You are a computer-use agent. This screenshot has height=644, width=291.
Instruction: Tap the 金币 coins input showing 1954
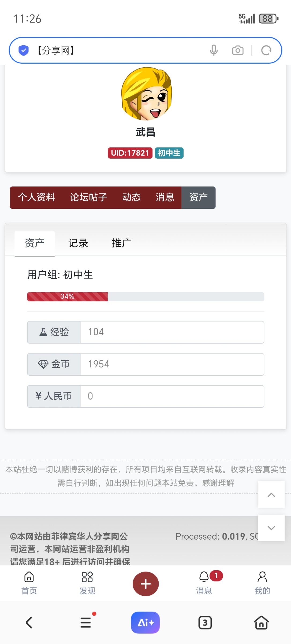[x=172, y=364]
